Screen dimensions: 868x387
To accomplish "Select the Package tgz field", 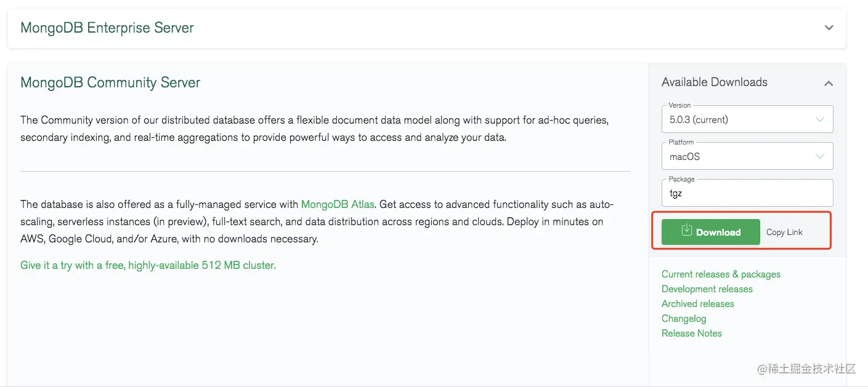I will tap(747, 193).
